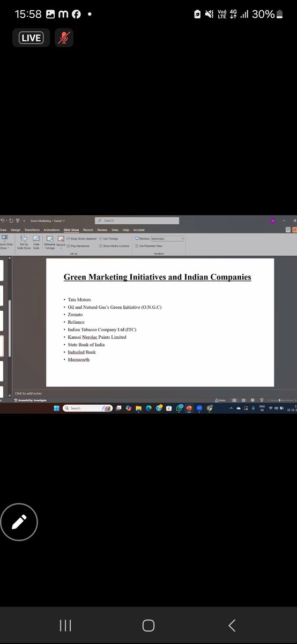Click the Zomato bullet on the slide
The height and width of the screenshot is (644, 297).
pyautogui.click(x=75, y=314)
